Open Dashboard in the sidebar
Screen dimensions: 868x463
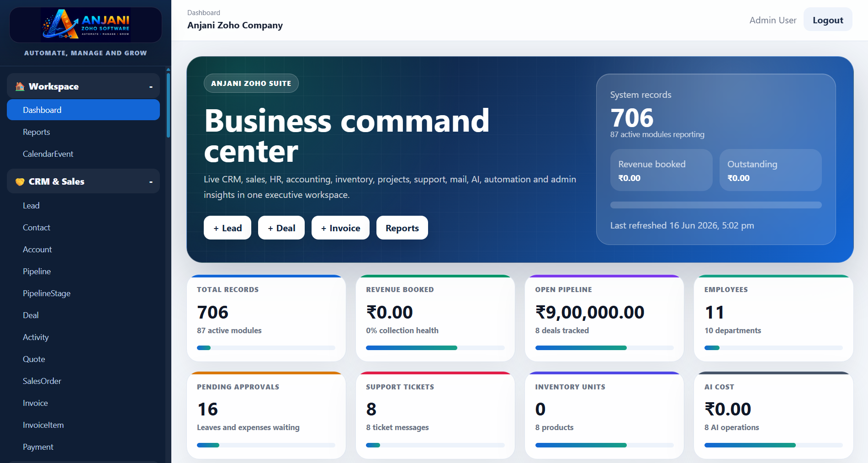(x=83, y=110)
